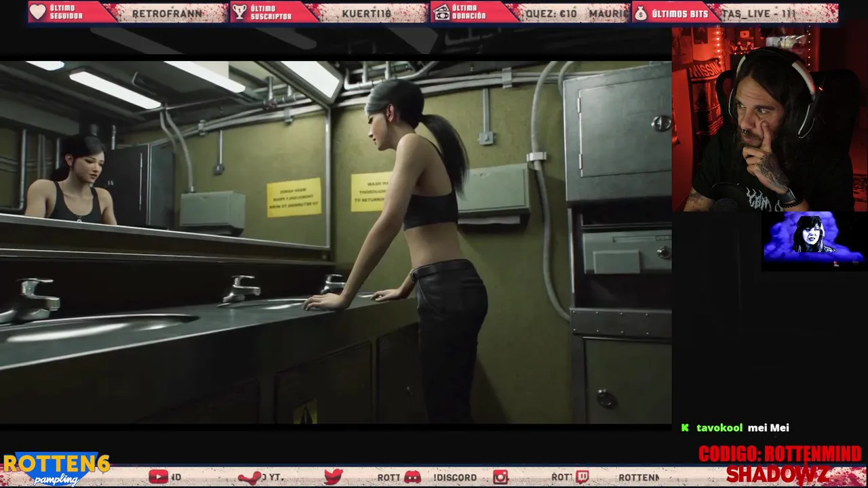Image resolution: width=868 pixels, height=488 pixels.
Task: Click the Rotten6 Pampling logo
Action: coord(56,469)
